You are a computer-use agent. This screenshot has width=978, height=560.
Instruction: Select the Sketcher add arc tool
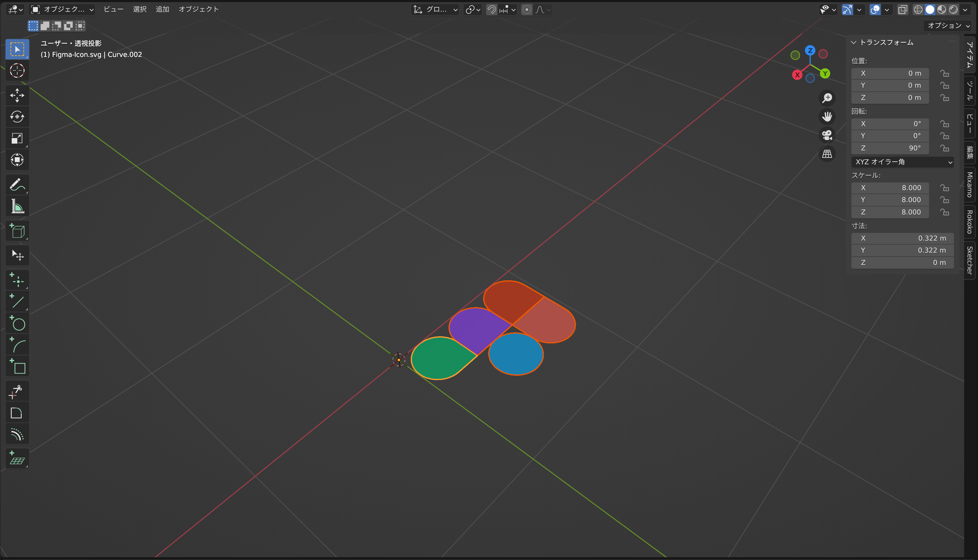click(x=17, y=345)
